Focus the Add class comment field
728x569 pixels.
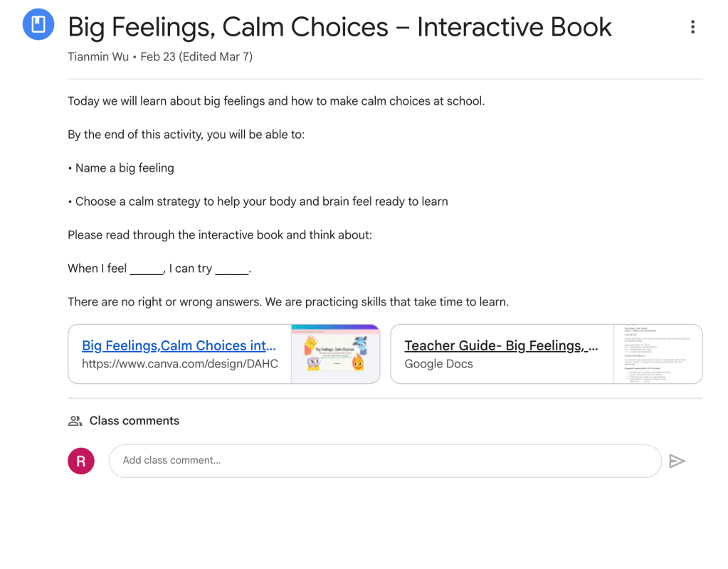(384, 461)
